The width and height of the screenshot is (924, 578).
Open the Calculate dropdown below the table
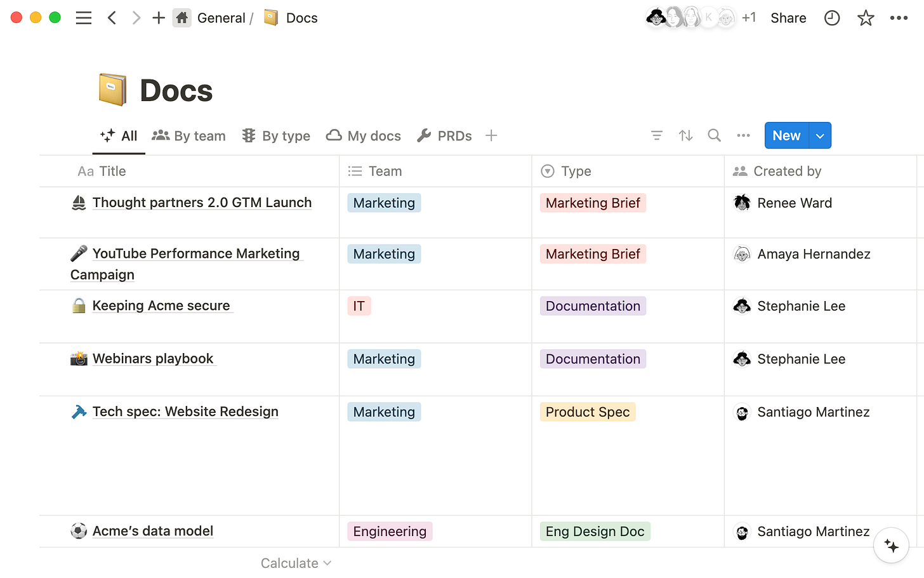pos(296,563)
